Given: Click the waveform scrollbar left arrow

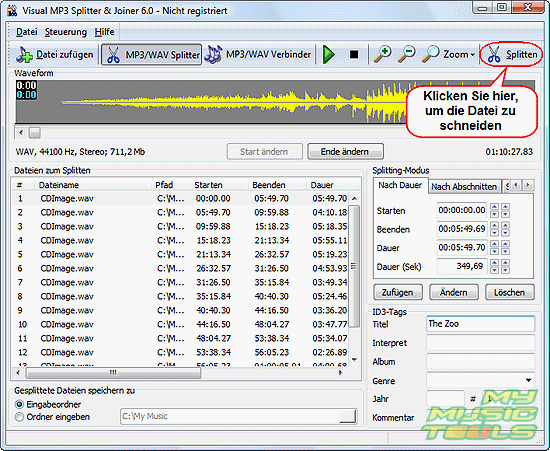Looking at the screenshot, I should 21,132.
